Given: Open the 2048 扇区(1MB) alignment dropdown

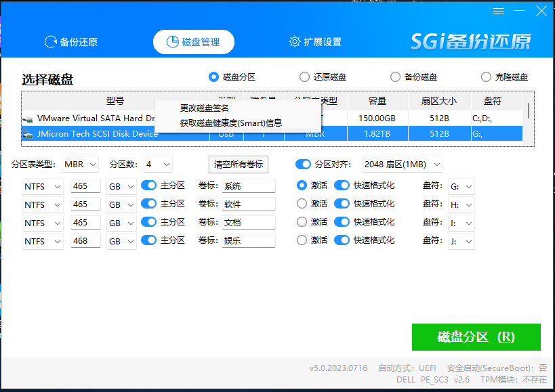Looking at the screenshot, I should point(402,165).
